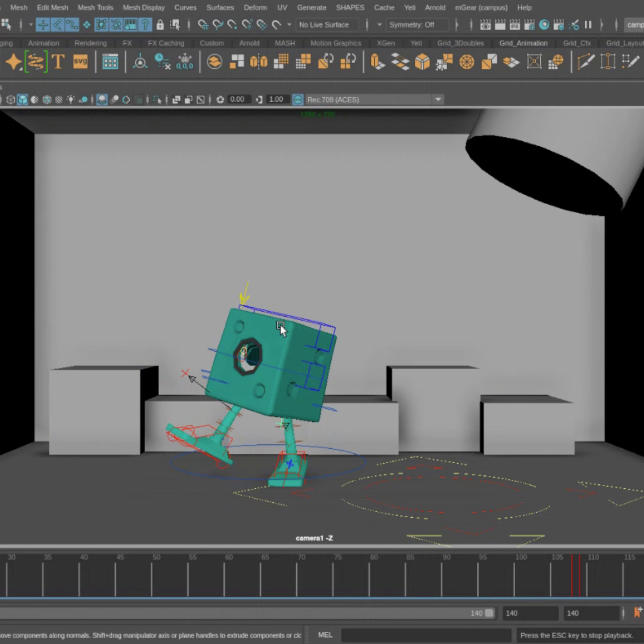The width and height of the screenshot is (644, 644).
Task: Click the Type tool T icon
Action: tap(58, 62)
